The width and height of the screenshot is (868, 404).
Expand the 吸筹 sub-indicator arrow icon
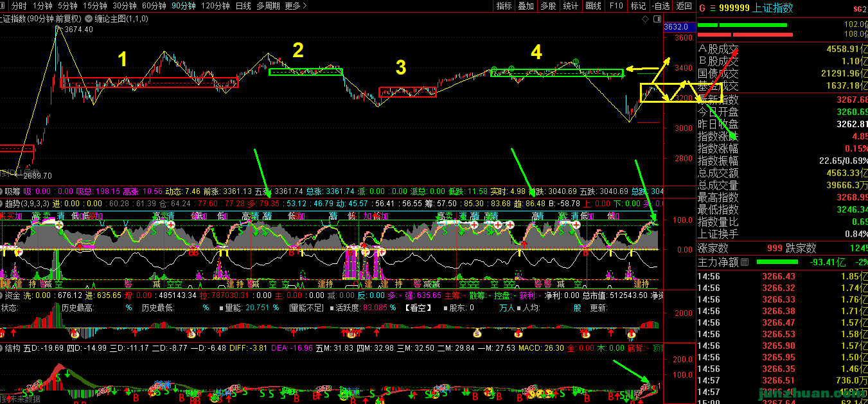click(2, 191)
